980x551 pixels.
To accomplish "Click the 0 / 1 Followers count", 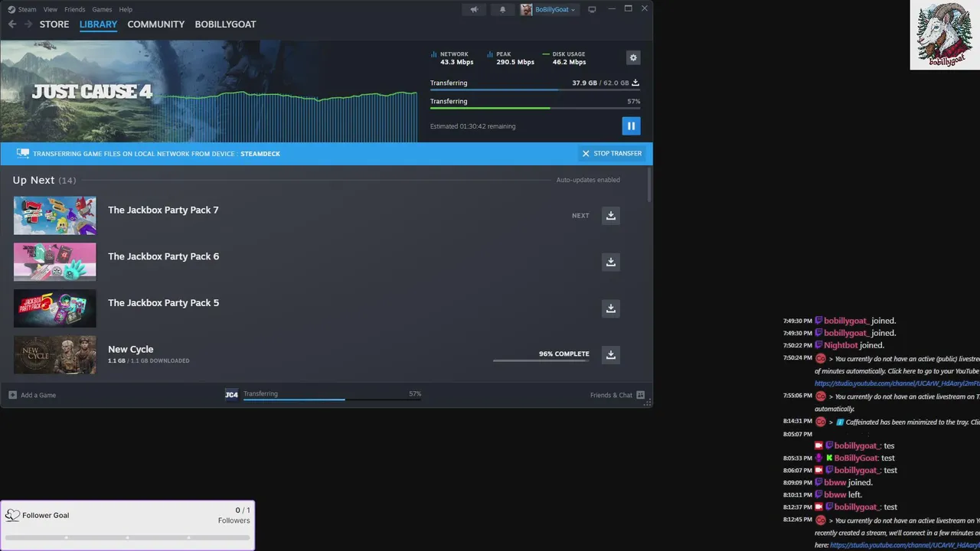I will tap(234, 515).
